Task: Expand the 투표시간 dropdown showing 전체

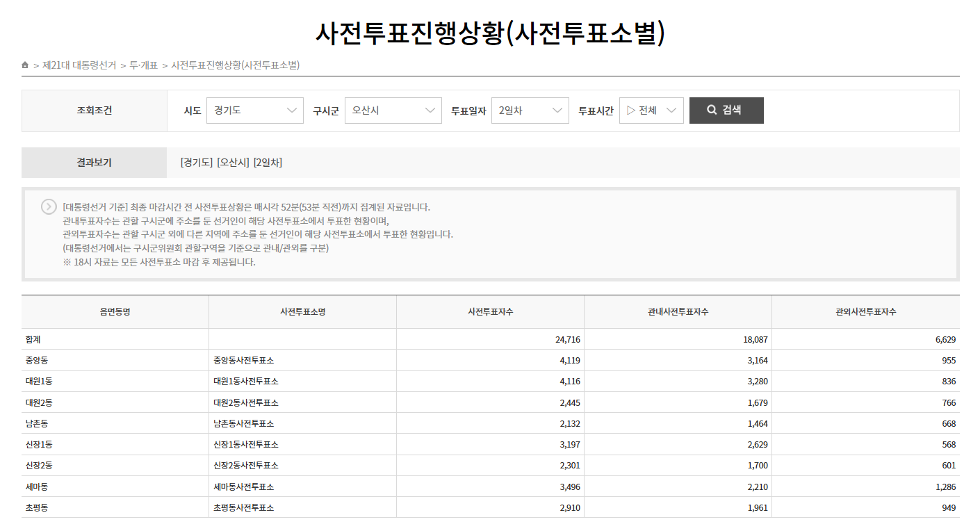Action: 651,111
